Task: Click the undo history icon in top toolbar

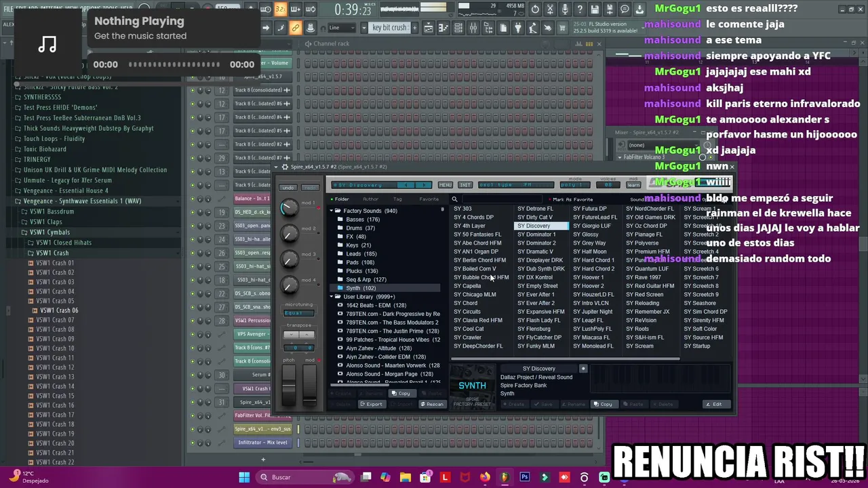Action: [535, 9]
